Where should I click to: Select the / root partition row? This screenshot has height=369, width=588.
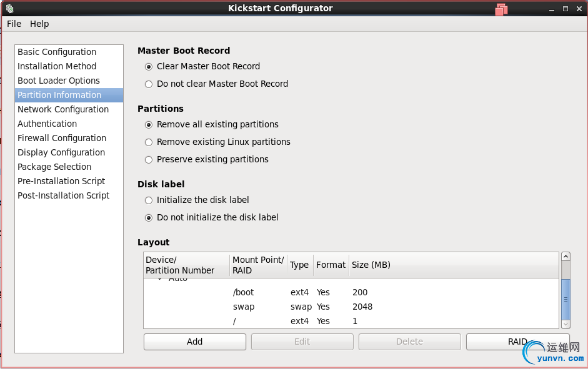(x=351, y=321)
